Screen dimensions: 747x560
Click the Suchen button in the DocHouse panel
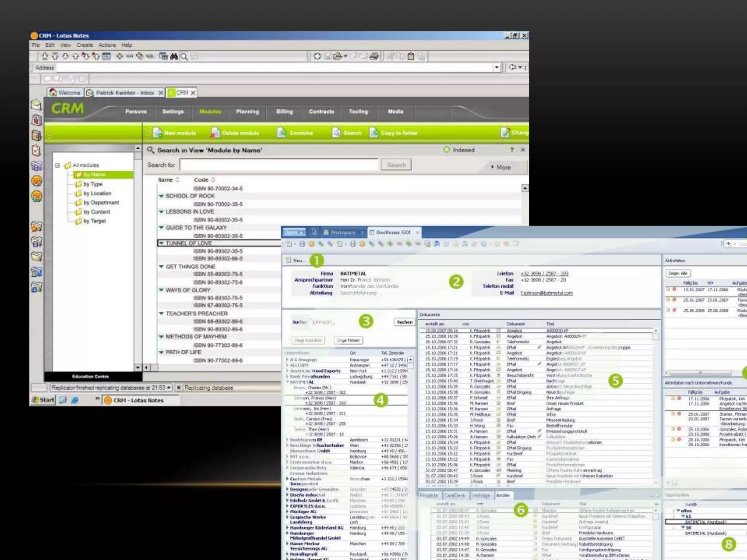coord(405,322)
